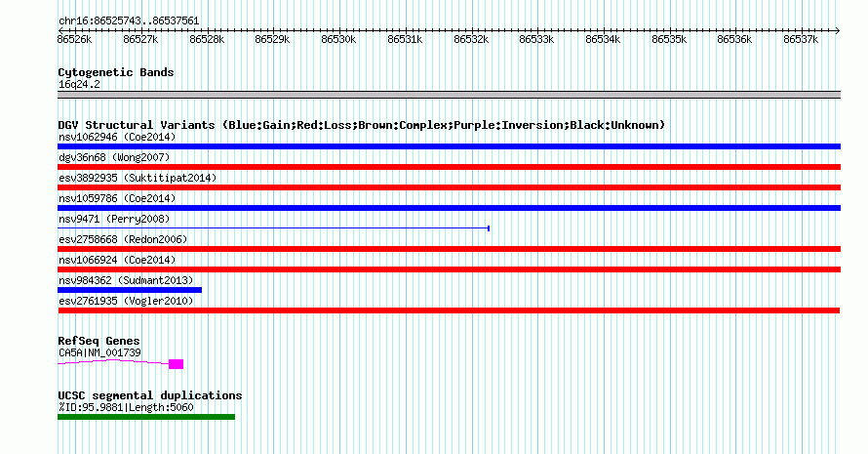Select the nsv1062946 (Coe2014) variant label
Screen dimensions: 868x454
117,137
